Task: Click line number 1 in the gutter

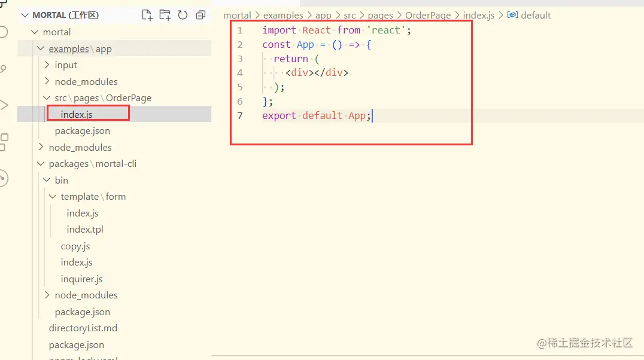Action: coord(240,30)
